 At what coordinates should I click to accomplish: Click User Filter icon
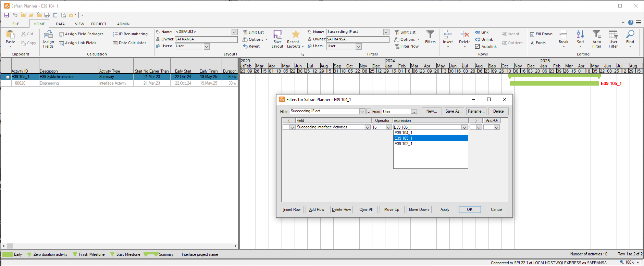pyautogui.click(x=613, y=34)
